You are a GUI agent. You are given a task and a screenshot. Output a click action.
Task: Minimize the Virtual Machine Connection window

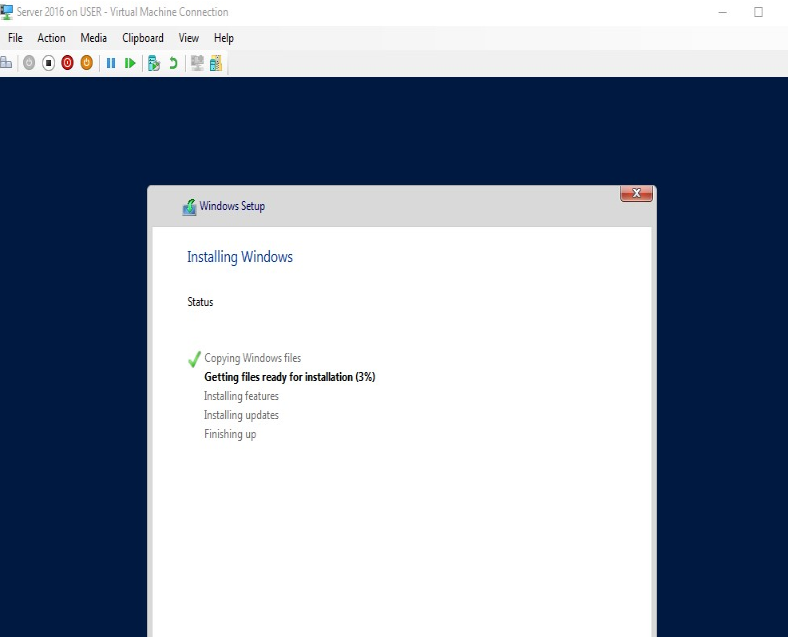point(723,12)
